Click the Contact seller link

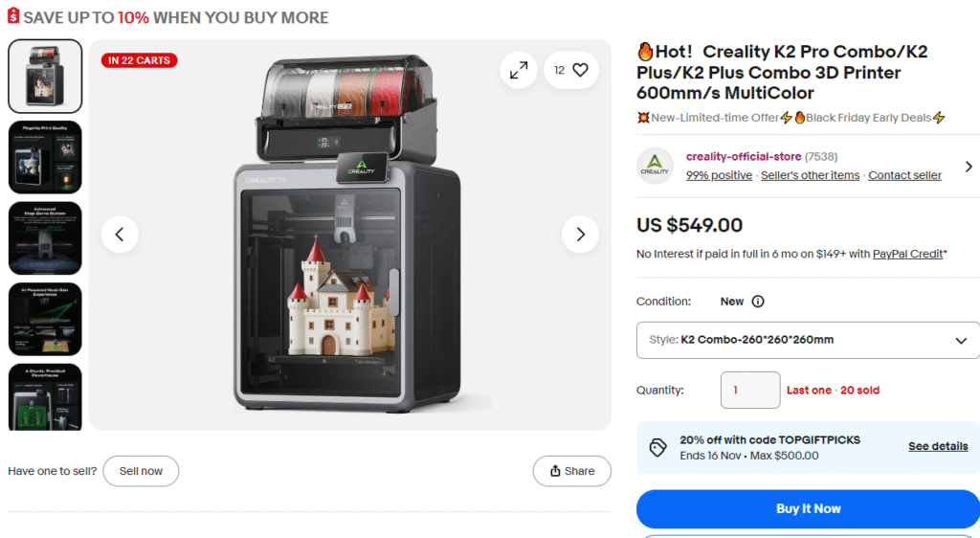tap(904, 175)
